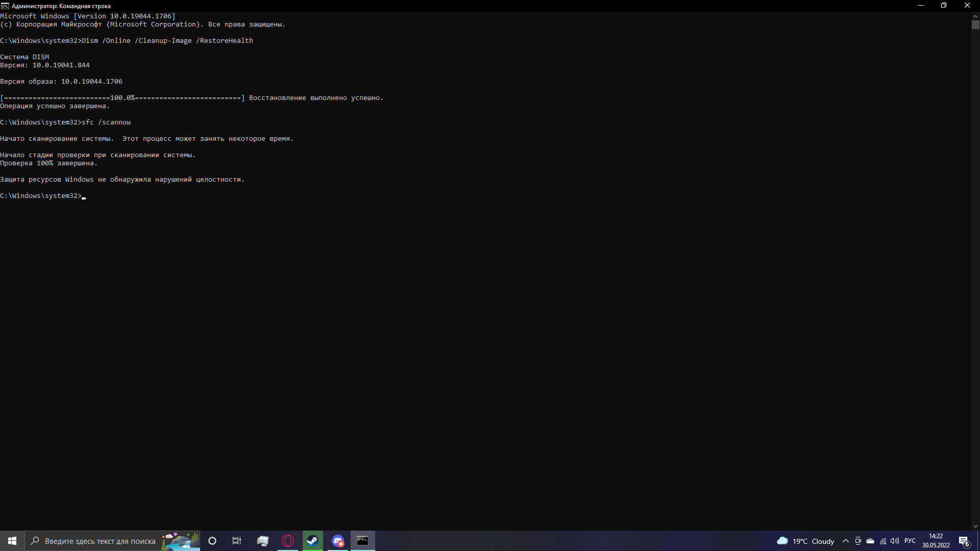
Task: Open Steam application from taskbar
Action: 312,540
